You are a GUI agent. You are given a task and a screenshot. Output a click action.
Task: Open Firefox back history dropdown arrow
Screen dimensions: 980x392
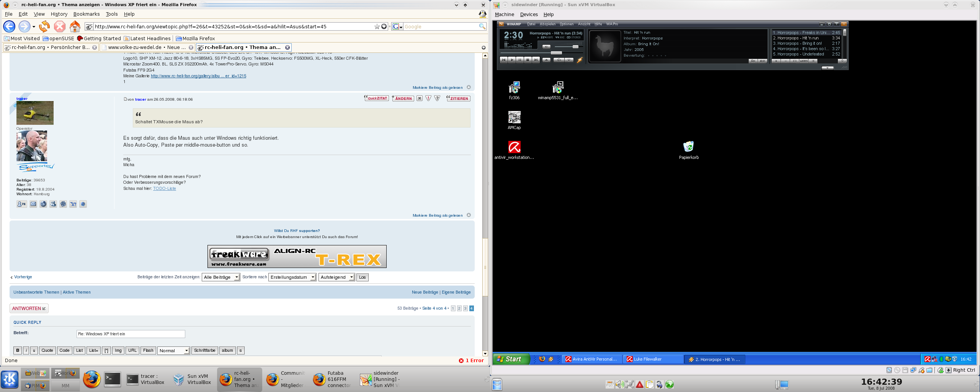click(x=34, y=27)
